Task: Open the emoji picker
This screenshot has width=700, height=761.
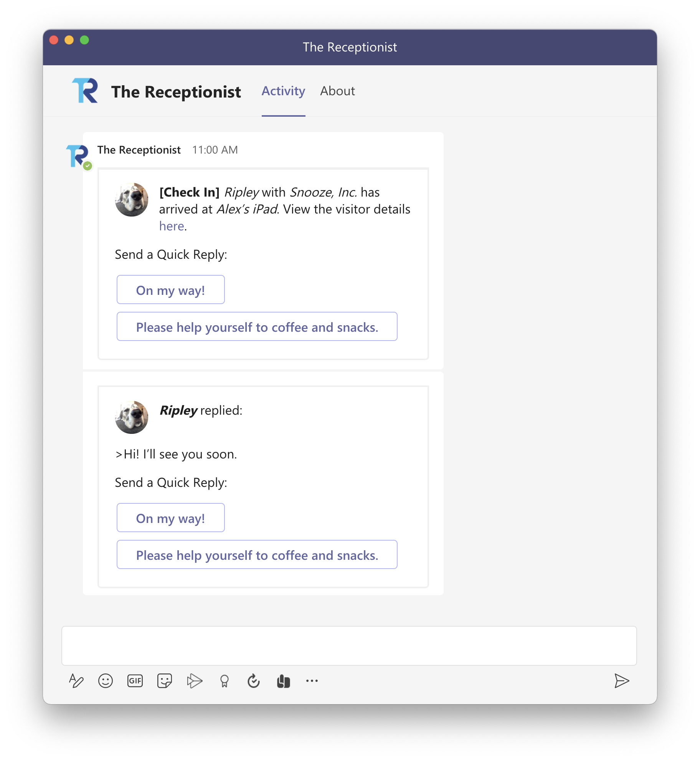Action: [106, 681]
